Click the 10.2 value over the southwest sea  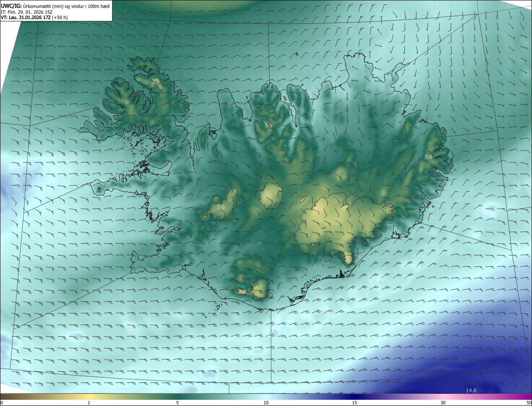click(129, 327)
